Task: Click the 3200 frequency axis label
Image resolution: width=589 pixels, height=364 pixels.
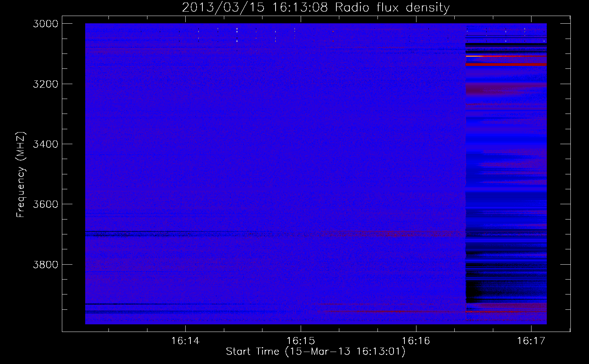Action: click(x=46, y=84)
